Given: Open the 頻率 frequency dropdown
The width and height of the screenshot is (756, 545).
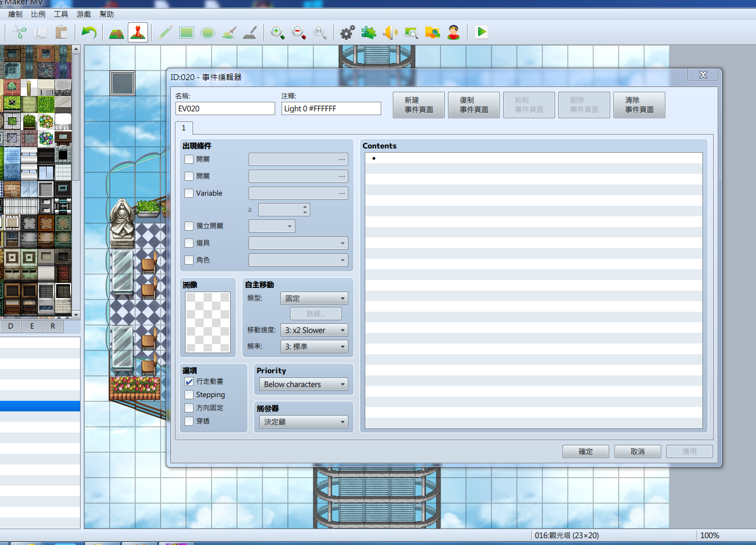Looking at the screenshot, I should [x=314, y=347].
